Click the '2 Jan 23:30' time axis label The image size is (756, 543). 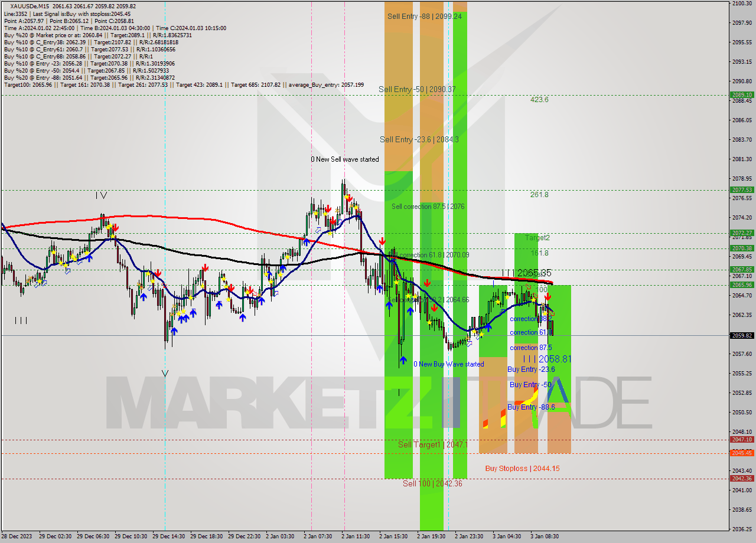tap(470, 537)
